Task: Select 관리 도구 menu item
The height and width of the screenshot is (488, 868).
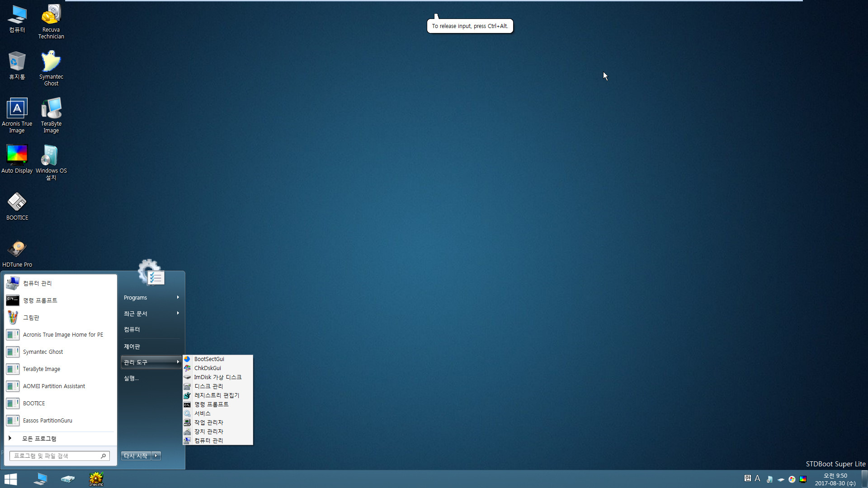Action: pyautogui.click(x=151, y=362)
